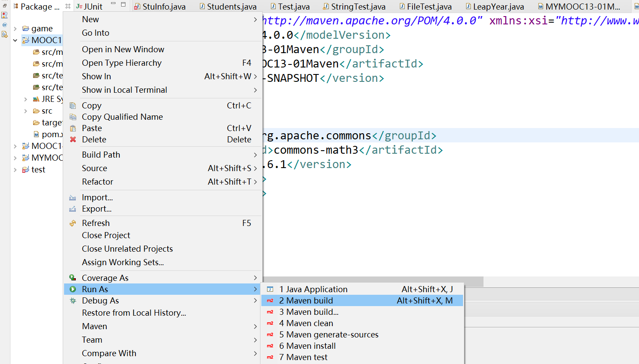
Task: Open the Source submenu
Action: (163, 169)
